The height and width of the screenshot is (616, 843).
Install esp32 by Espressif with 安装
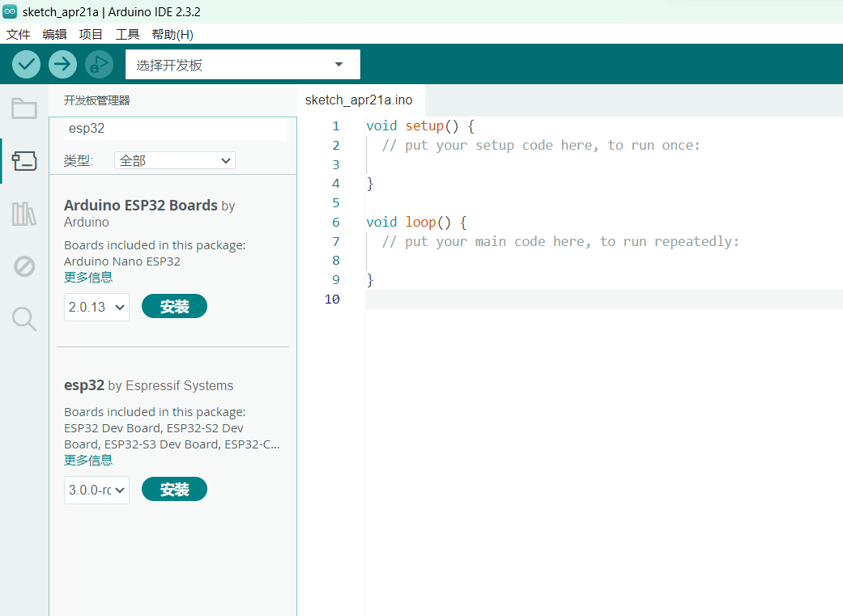174,489
